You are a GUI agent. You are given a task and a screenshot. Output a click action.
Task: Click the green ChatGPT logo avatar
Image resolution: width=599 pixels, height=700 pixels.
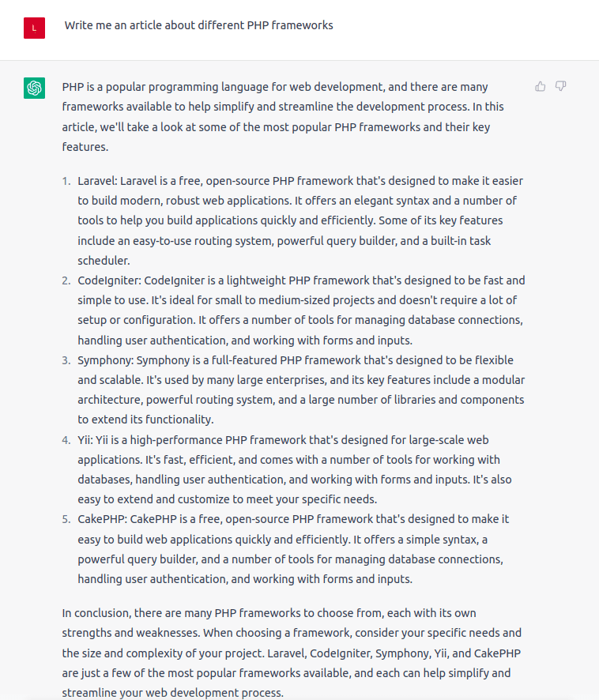34,88
